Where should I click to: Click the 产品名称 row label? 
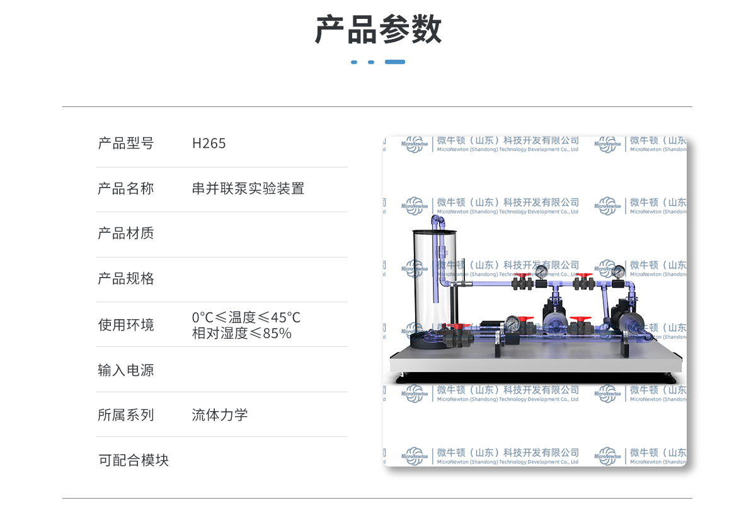125,189
